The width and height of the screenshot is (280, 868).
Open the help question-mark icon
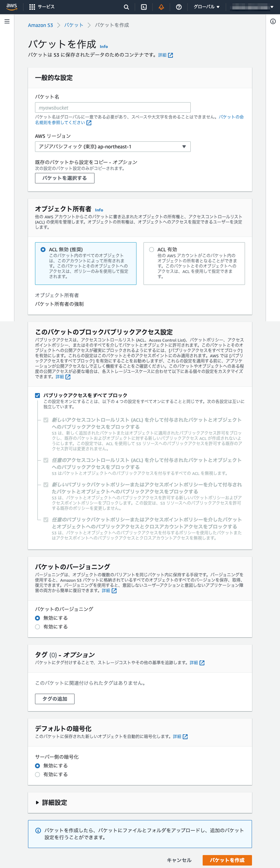(179, 7)
